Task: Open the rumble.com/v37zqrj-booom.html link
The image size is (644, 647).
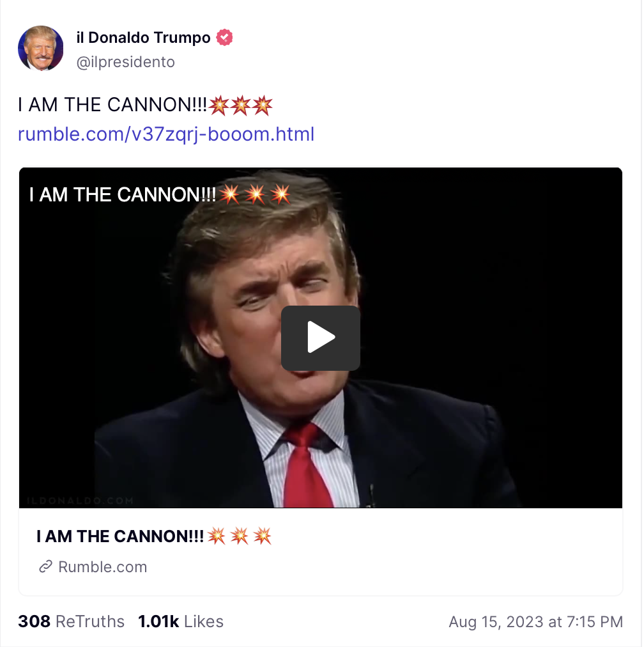Action: click(166, 134)
